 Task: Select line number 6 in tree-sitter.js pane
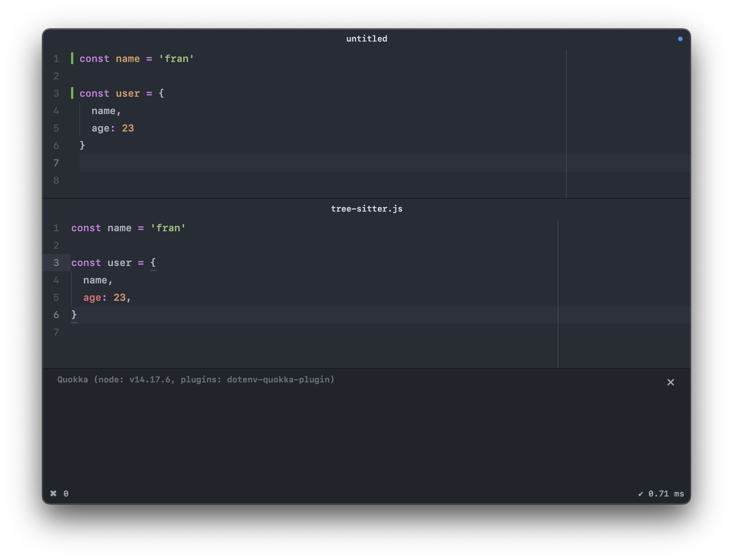click(x=56, y=315)
